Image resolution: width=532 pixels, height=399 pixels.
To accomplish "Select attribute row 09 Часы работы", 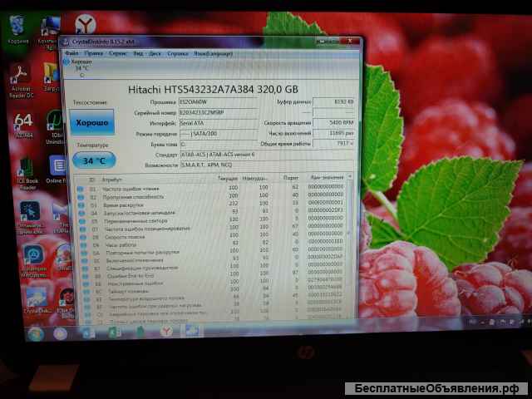I will [x=213, y=244].
